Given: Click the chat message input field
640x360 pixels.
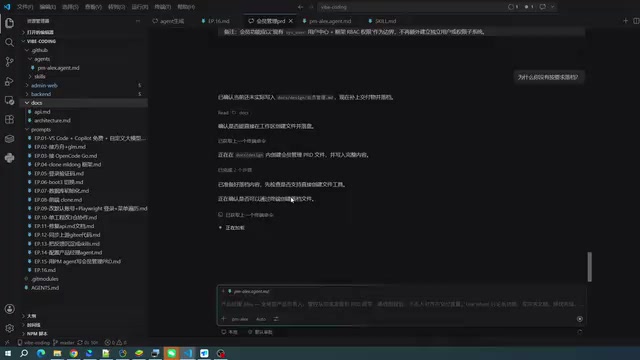Looking at the screenshot, I should [x=402, y=304].
